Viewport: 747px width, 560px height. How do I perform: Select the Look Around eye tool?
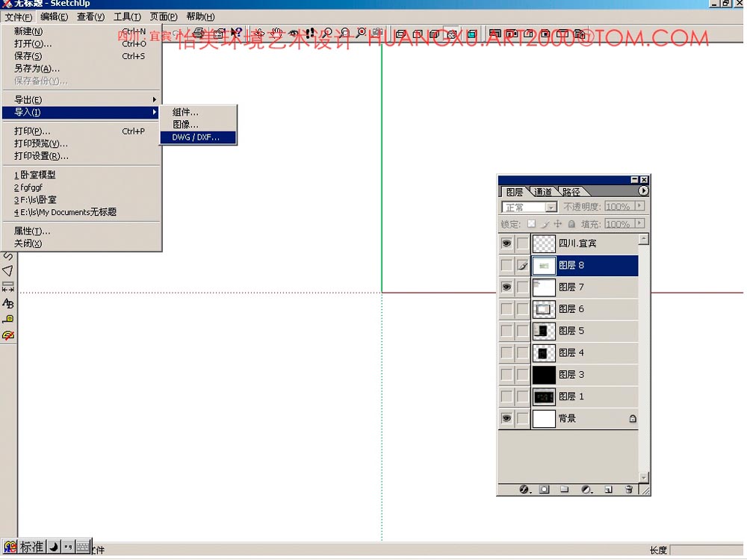[x=293, y=34]
